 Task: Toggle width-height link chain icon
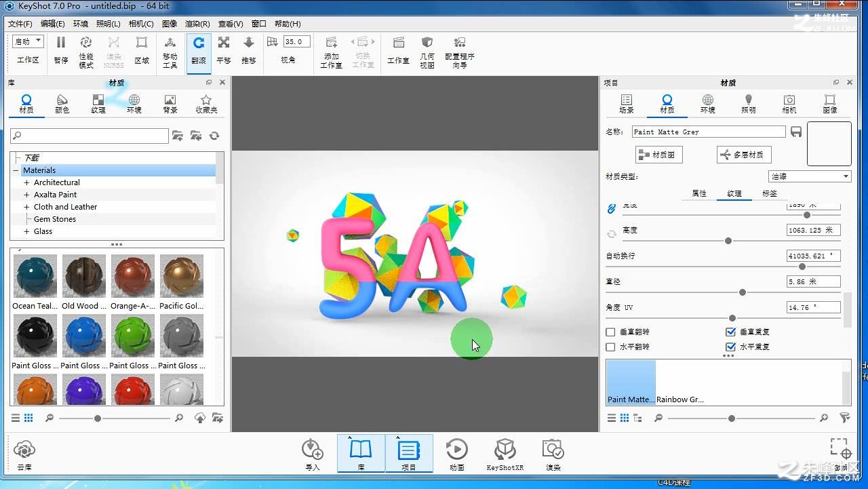point(612,208)
